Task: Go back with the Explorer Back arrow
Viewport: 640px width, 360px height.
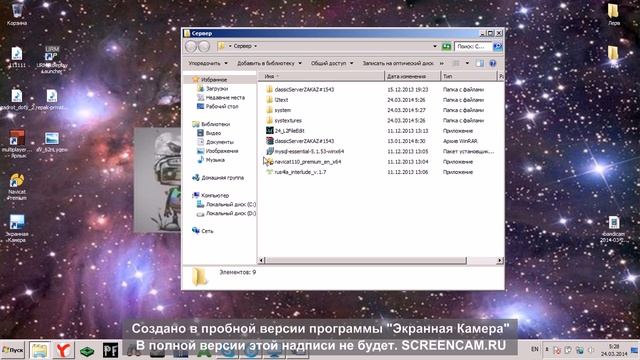Action: [x=191, y=46]
